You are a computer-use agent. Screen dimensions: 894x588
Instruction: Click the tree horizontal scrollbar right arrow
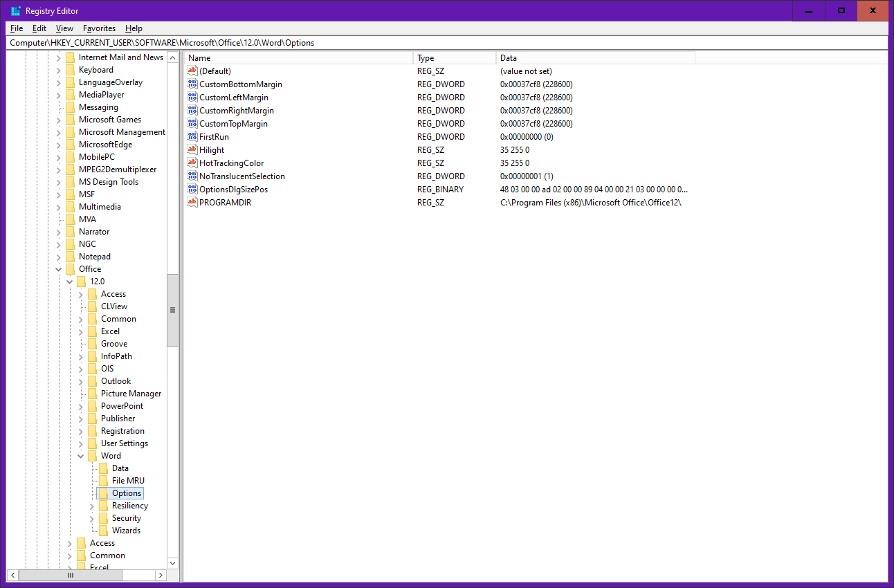pos(161,575)
